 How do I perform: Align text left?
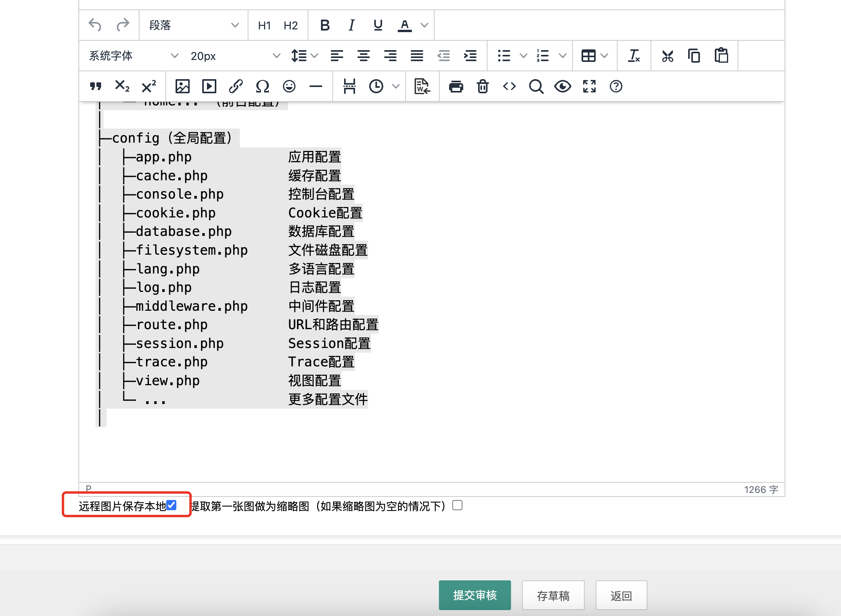(337, 56)
